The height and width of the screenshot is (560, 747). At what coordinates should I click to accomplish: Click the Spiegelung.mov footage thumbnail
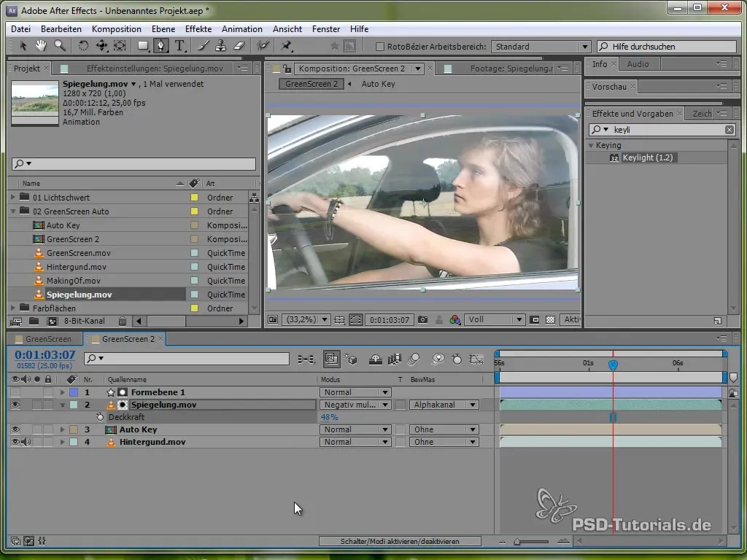pos(35,103)
